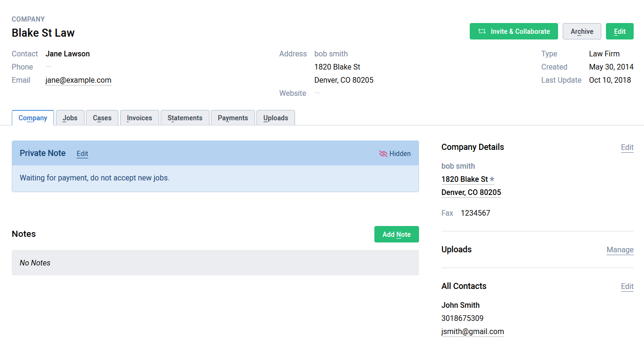Screen dimensions: 644x343
Task: Add a new note
Action: click(x=396, y=234)
